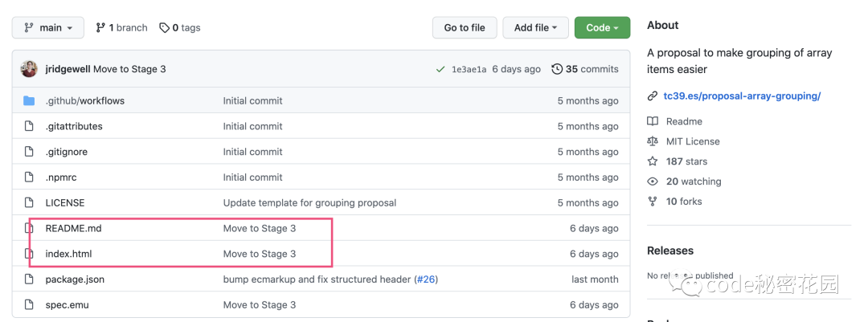868x322 pixels.
Task: Open commit hash 1e3ae1a
Action: tap(469, 70)
